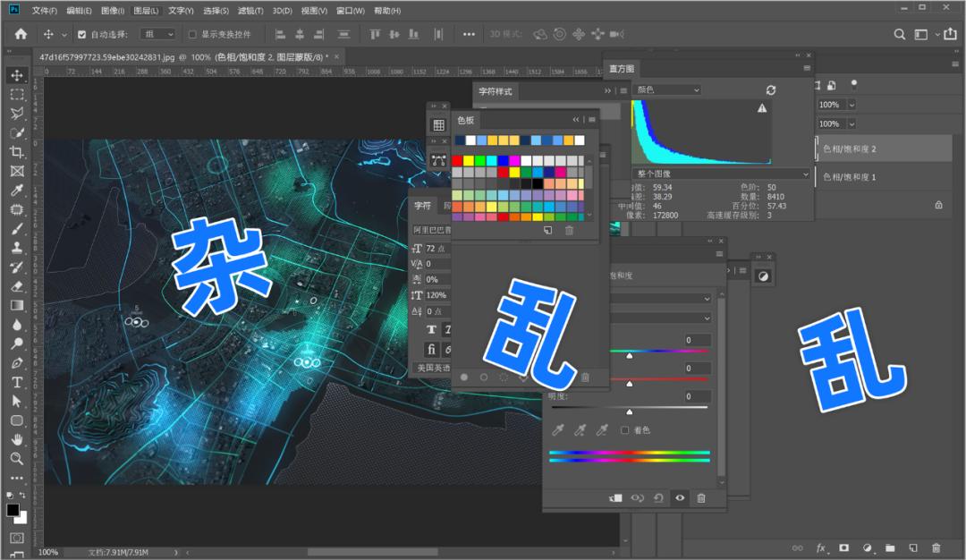Toggle the eye visibility icon in Hue/Saturation panel

pyautogui.click(x=679, y=498)
